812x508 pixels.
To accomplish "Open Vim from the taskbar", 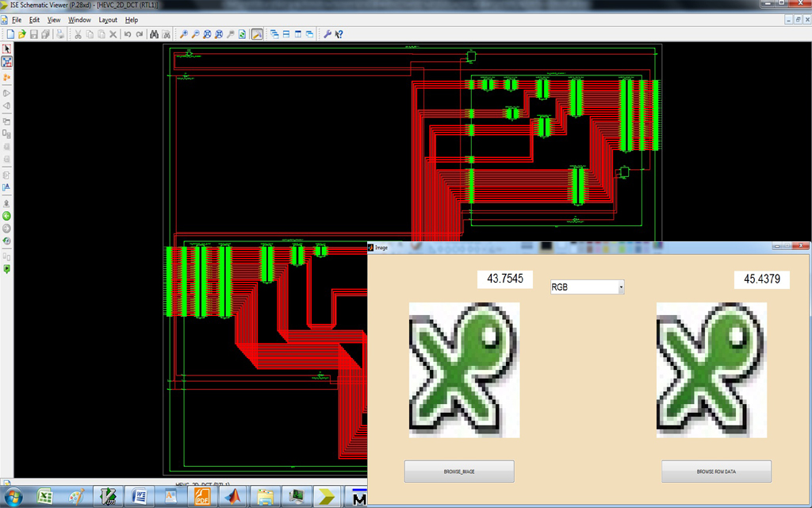I will pos(109,497).
